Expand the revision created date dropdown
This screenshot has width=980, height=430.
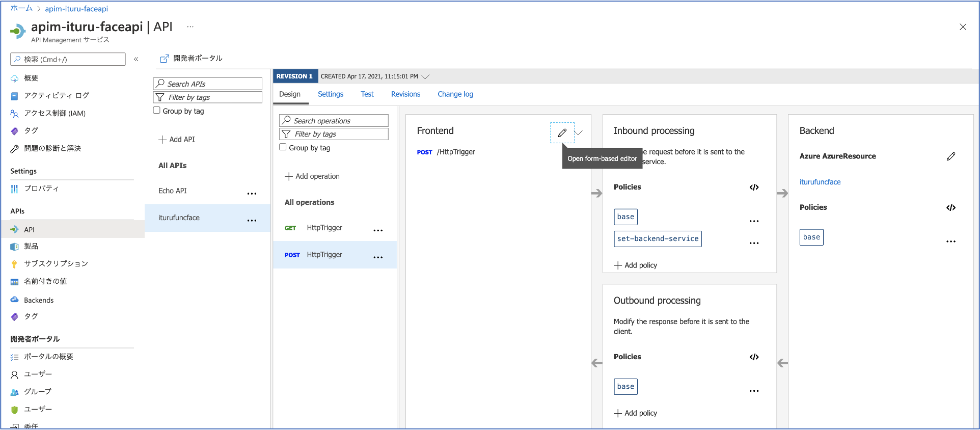tap(425, 76)
